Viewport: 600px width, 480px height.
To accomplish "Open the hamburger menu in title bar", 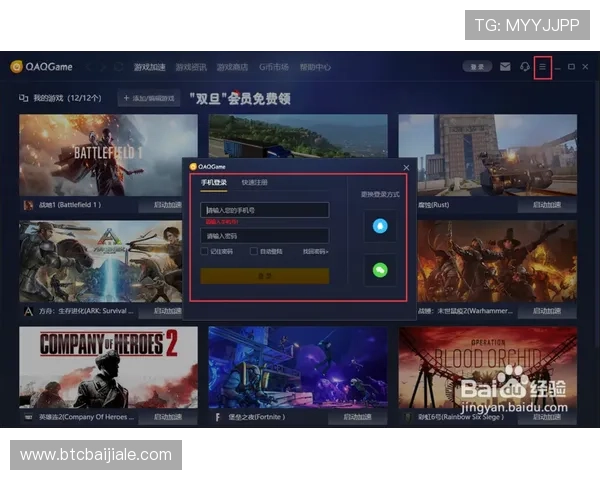I will tap(543, 67).
